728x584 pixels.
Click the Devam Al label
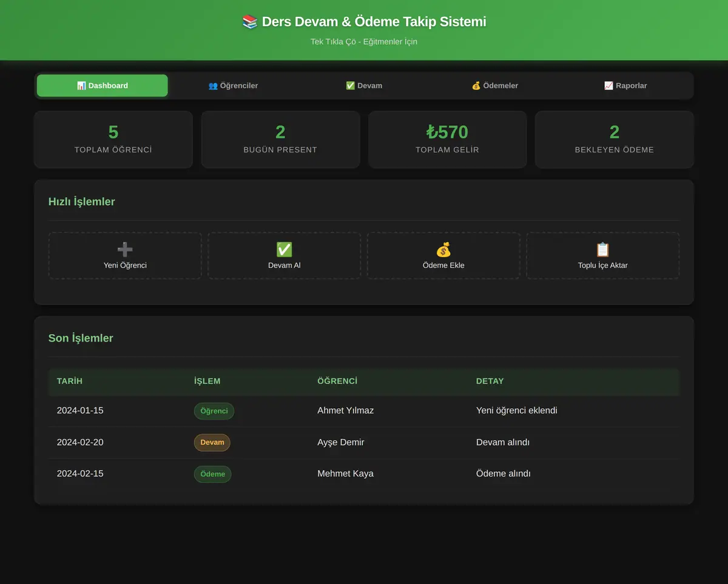pyautogui.click(x=285, y=265)
